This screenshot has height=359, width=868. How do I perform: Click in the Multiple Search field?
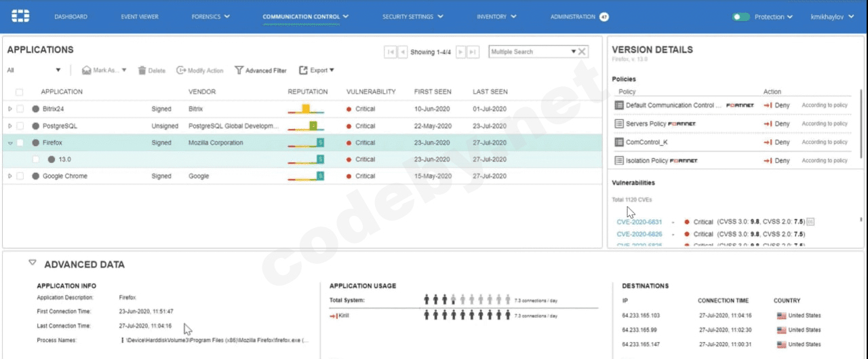pos(528,52)
